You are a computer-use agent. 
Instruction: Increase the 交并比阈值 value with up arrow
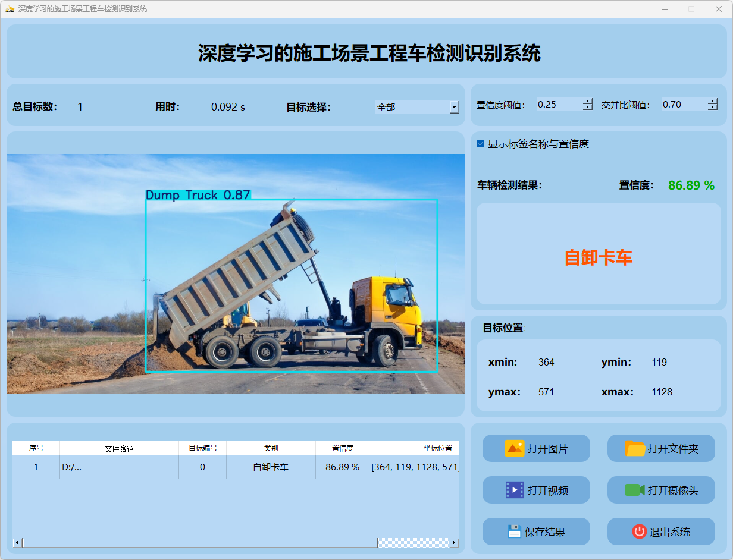coord(713,101)
